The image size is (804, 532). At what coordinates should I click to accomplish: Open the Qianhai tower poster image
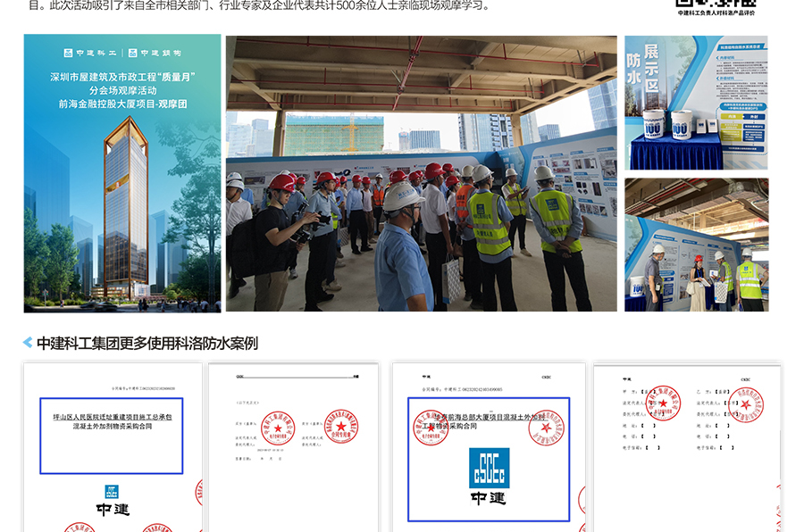click(x=122, y=173)
